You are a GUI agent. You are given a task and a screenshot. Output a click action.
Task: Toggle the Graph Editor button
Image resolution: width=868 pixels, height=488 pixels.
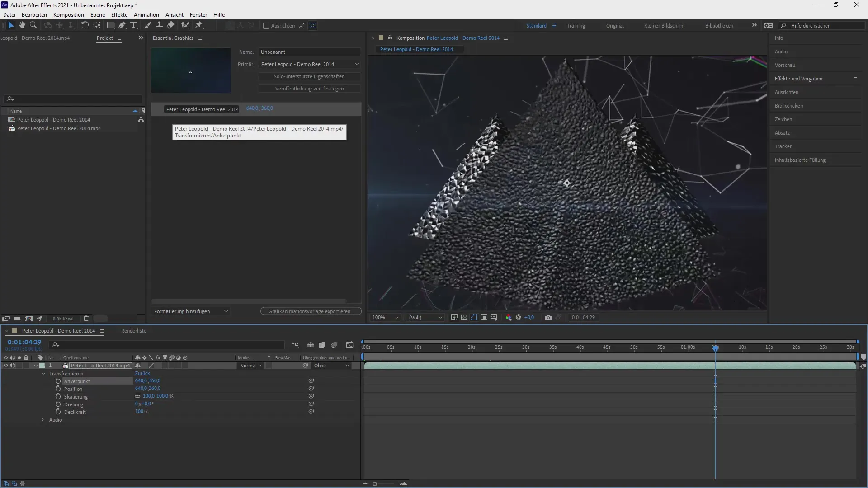pos(349,345)
